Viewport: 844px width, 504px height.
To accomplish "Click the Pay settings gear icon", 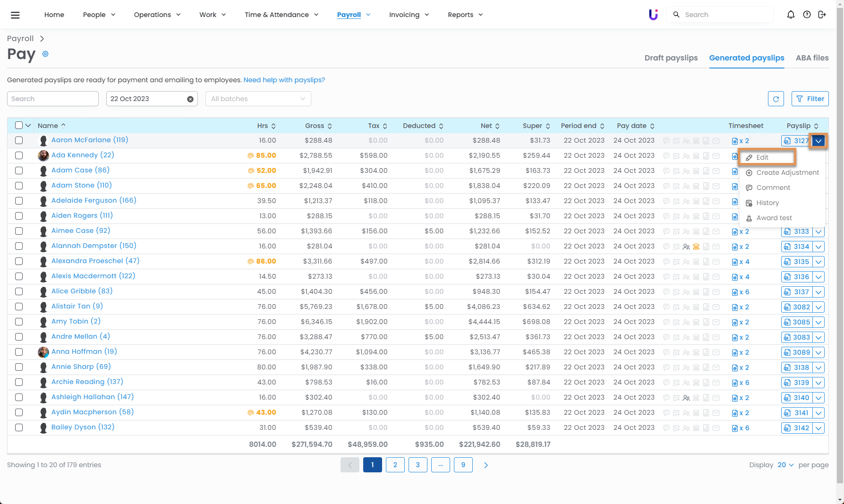I will pos(45,54).
